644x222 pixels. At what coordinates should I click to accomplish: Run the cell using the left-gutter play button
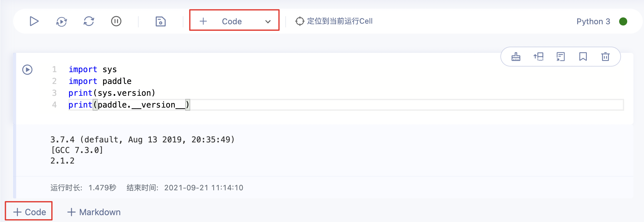click(x=27, y=69)
